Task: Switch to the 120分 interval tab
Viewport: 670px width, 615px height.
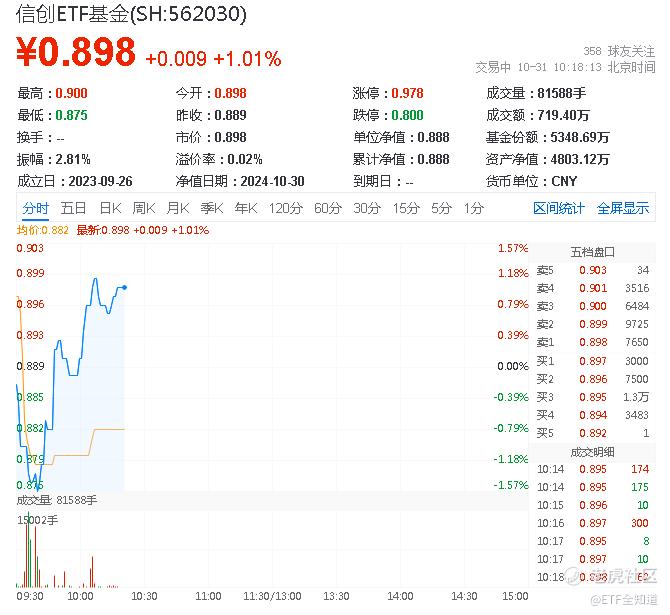Action: point(286,208)
